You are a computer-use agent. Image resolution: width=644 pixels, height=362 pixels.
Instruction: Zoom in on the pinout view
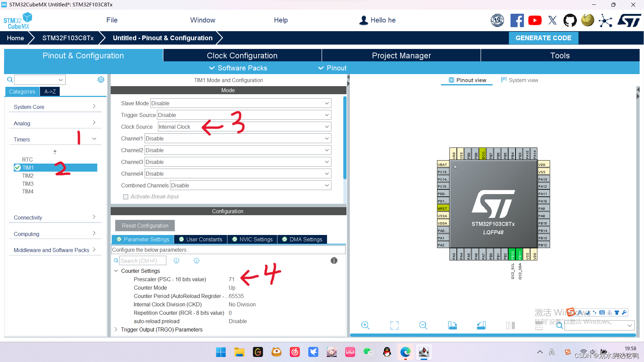[365, 325]
